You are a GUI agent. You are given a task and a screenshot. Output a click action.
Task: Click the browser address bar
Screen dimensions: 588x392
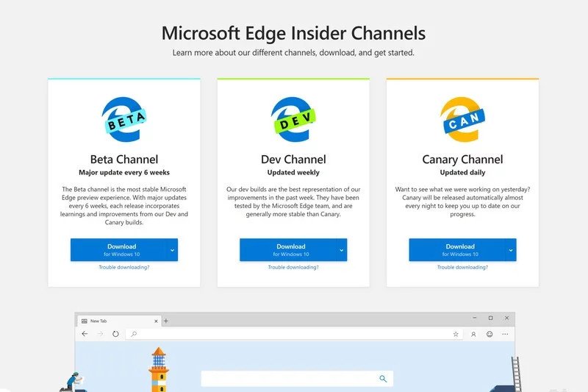point(294,334)
